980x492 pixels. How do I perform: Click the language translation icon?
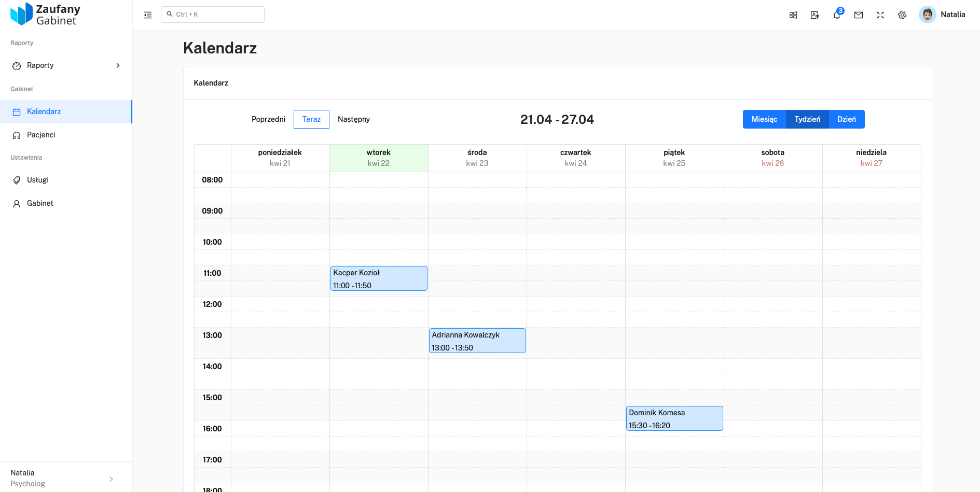tap(815, 15)
